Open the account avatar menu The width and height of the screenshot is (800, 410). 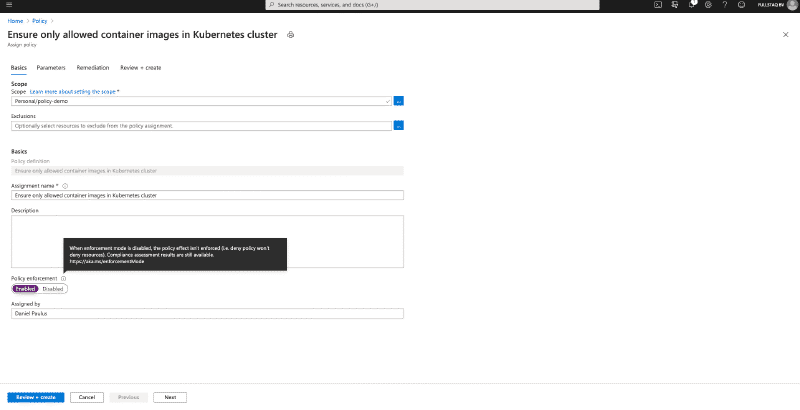792,5
